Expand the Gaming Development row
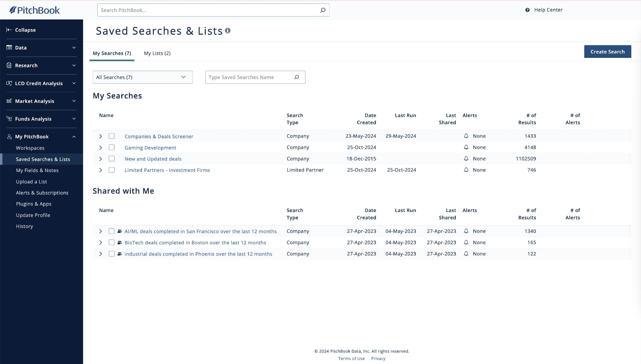641x364 pixels. click(101, 147)
